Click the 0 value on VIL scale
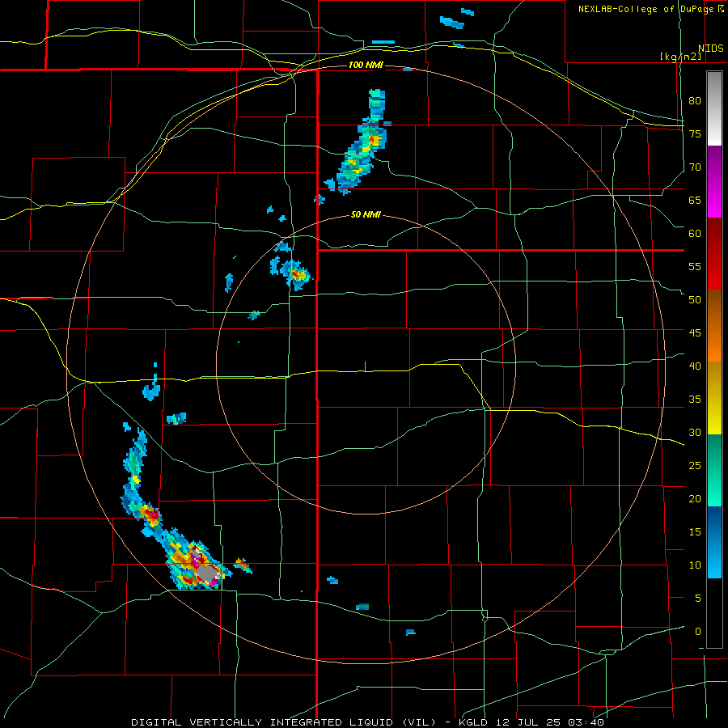Viewport: 728px width, 728px height. (698, 632)
